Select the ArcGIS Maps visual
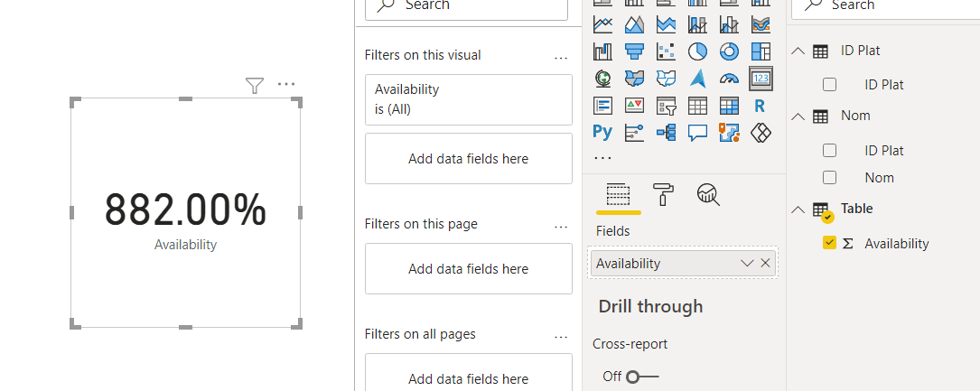 point(730,132)
